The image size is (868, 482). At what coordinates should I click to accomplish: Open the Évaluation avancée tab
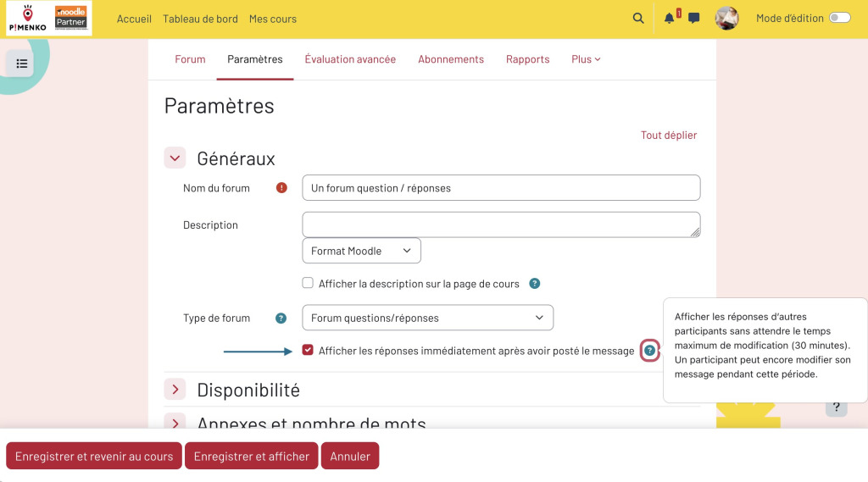pos(350,59)
